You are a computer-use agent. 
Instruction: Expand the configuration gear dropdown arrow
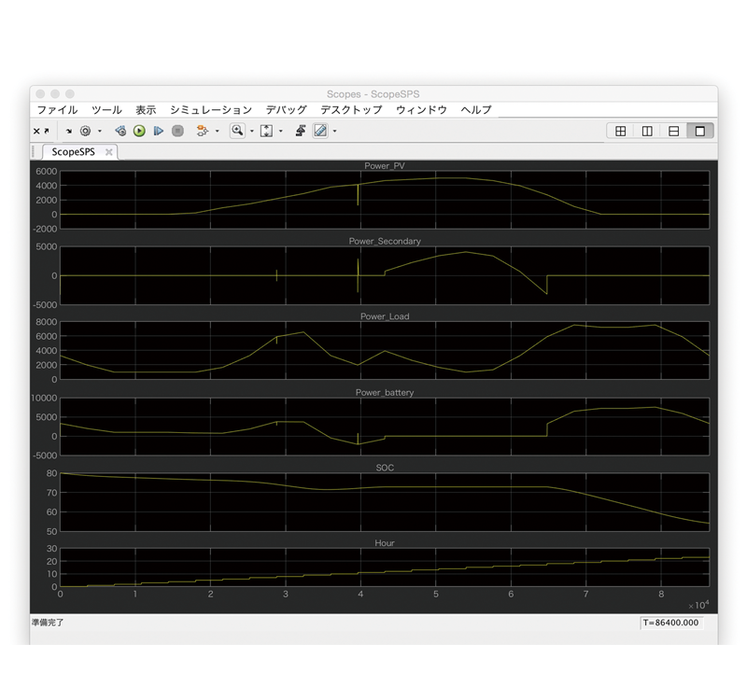click(x=100, y=131)
